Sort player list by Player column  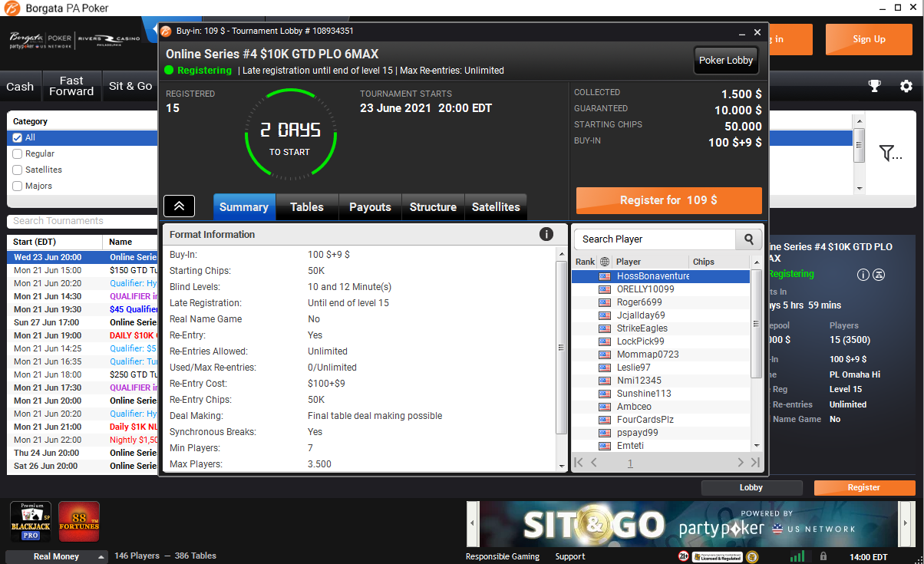click(x=650, y=262)
